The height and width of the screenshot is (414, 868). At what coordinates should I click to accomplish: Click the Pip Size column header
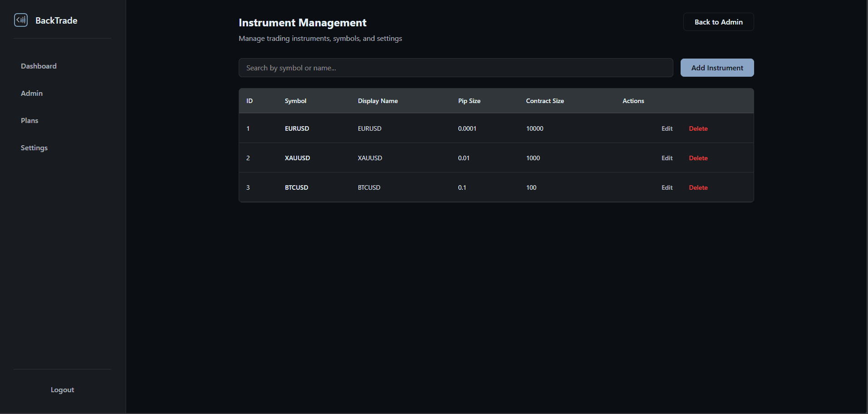pyautogui.click(x=469, y=101)
